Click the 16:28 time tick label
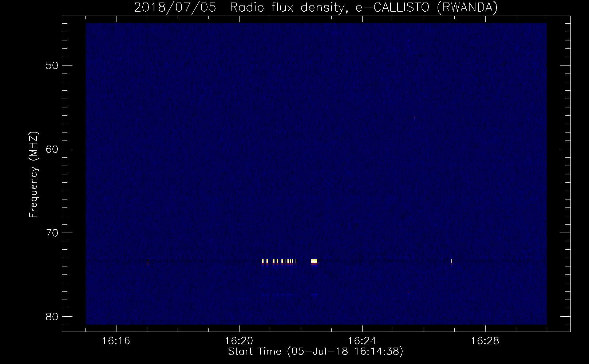The height and width of the screenshot is (364, 589). (x=485, y=341)
